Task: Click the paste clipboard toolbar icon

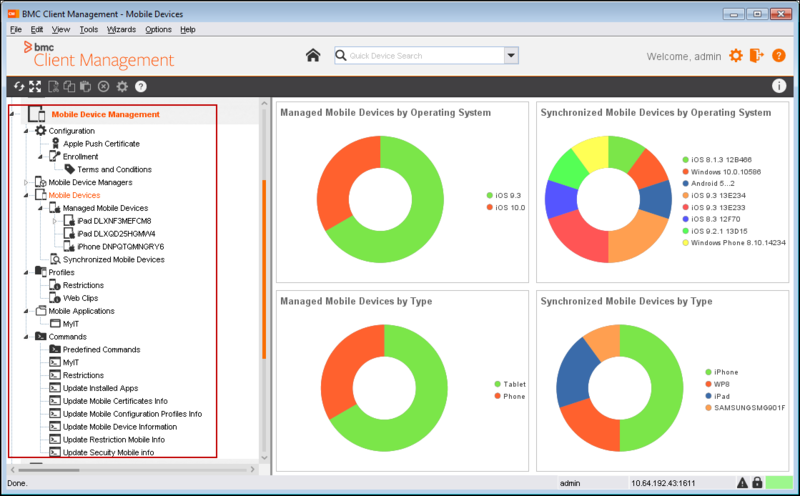Action: [x=85, y=86]
